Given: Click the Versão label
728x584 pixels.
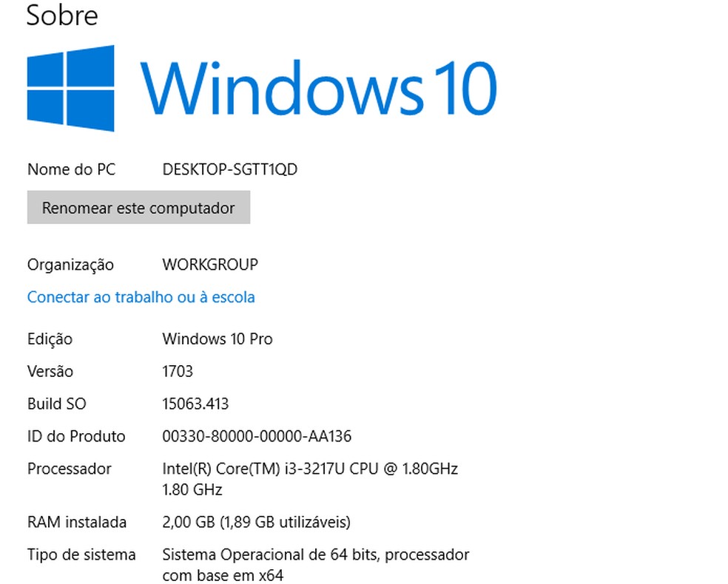Looking at the screenshot, I should coord(50,371).
